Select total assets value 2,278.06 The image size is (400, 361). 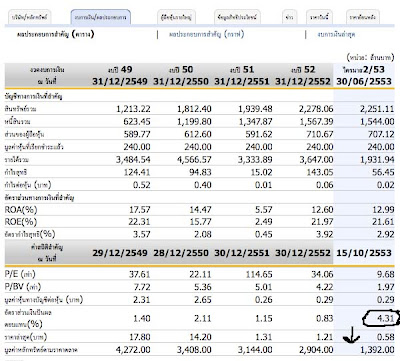pyautogui.click(x=316, y=109)
